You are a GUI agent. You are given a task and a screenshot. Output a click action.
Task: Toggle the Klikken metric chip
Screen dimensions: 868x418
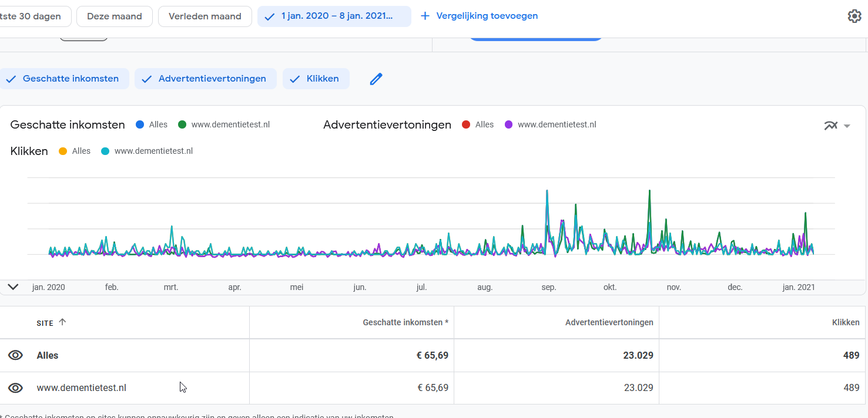click(316, 79)
